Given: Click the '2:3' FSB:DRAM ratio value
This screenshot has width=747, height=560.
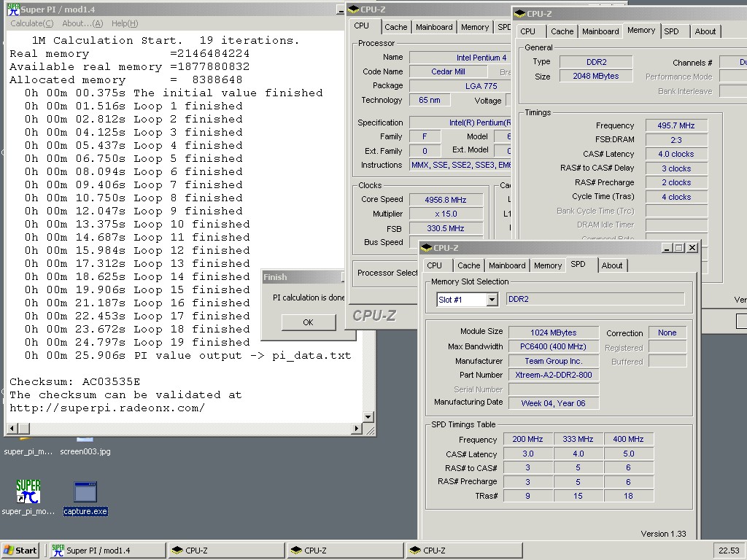Looking at the screenshot, I should pos(676,139).
